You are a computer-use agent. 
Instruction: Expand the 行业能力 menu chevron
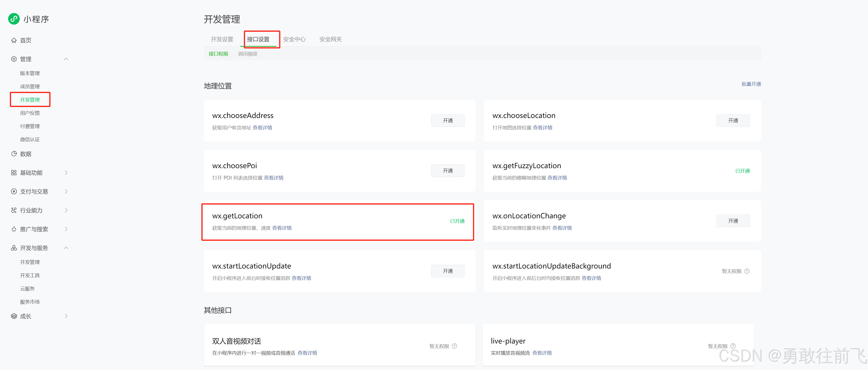[66, 211]
